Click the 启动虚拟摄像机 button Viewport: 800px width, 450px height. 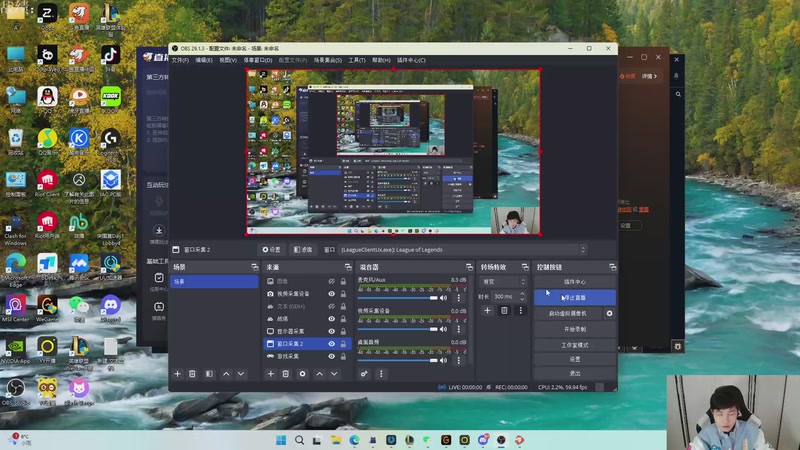tap(568, 313)
